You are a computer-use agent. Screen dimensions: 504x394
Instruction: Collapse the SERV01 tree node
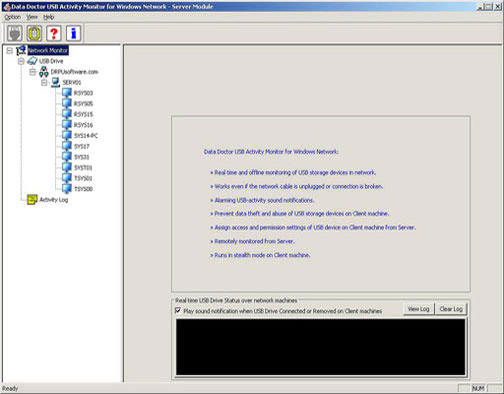tap(44, 83)
